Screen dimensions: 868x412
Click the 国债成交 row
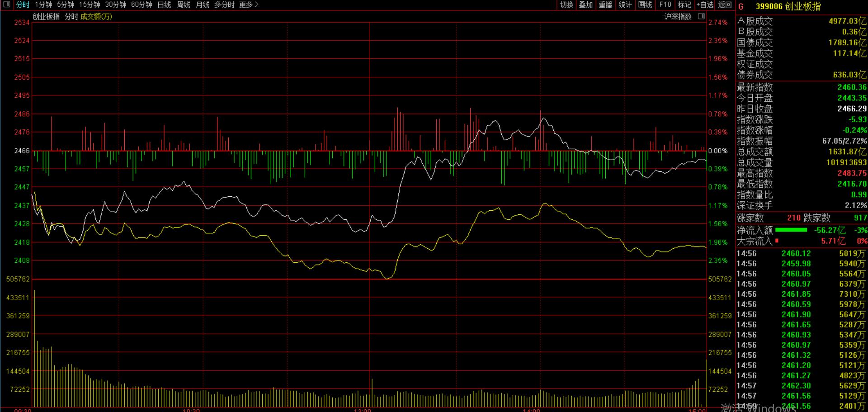pyautogui.click(x=802, y=43)
